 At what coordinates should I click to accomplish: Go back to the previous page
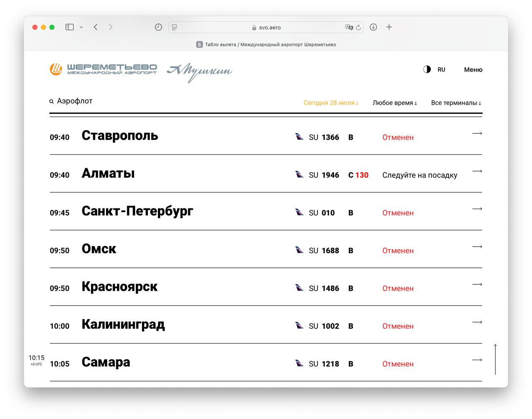[x=96, y=27]
